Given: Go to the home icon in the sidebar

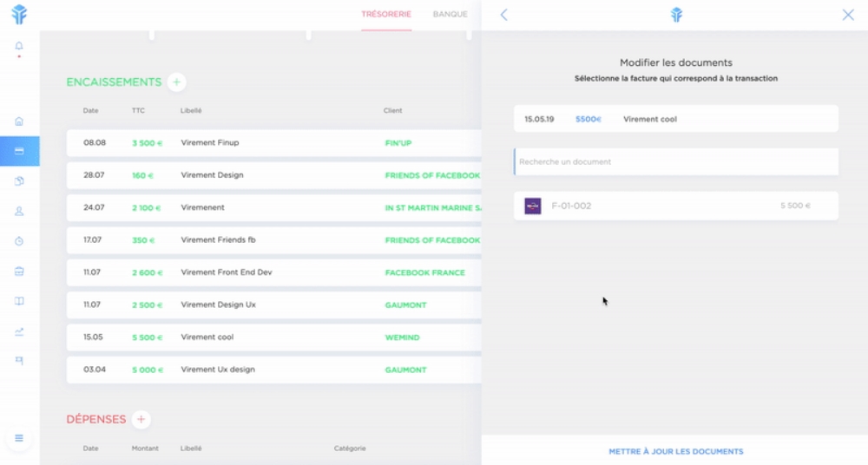Looking at the screenshot, I should point(19,121).
